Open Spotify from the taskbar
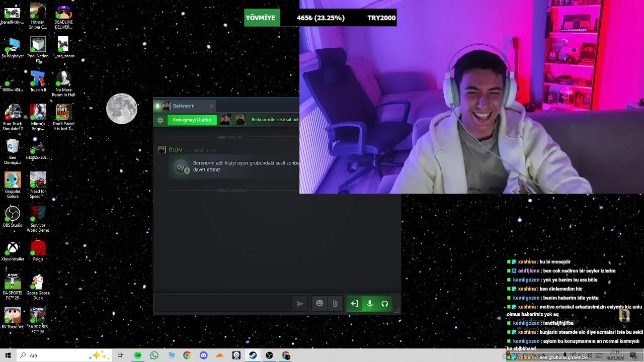This screenshot has width=644, height=362. click(x=138, y=355)
